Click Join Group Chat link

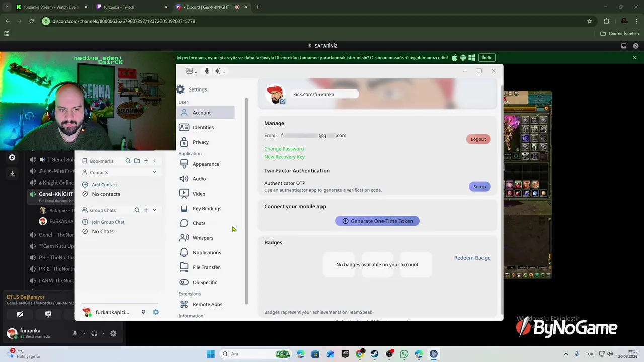tap(108, 222)
